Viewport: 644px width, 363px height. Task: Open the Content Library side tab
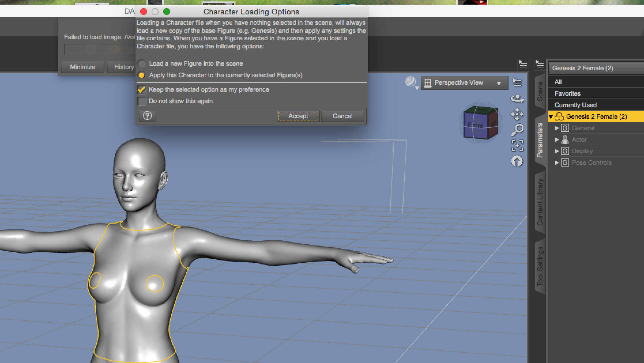click(x=540, y=202)
